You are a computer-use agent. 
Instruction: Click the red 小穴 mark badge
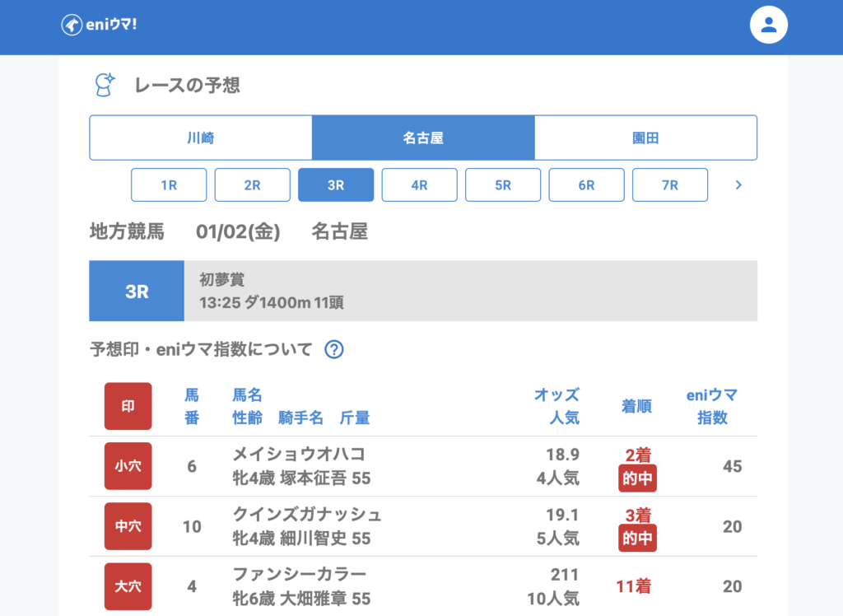[x=128, y=466]
